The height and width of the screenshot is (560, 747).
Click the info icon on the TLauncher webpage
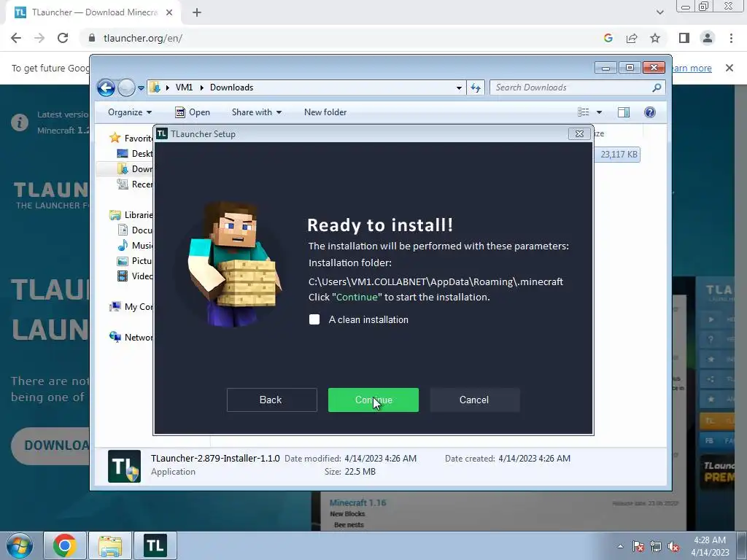(20, 122)
